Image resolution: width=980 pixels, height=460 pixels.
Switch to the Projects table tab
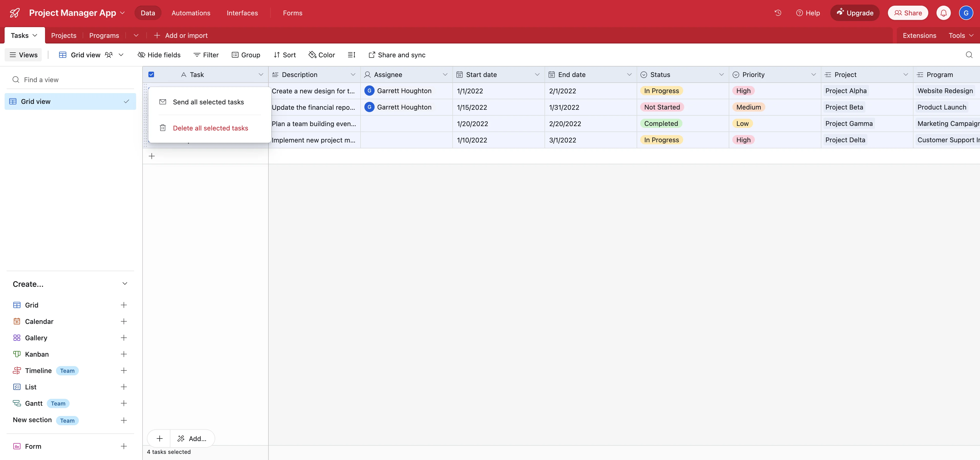pos(63,35)
